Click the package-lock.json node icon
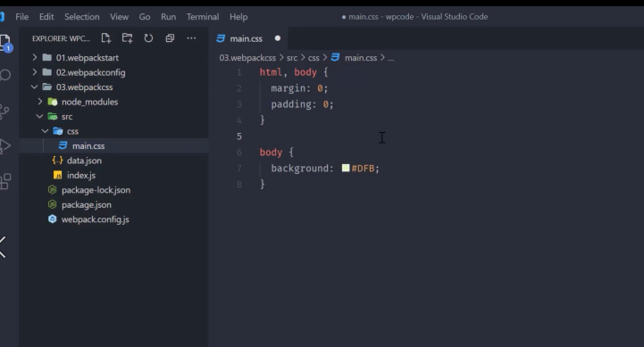 tap(52, 189)
